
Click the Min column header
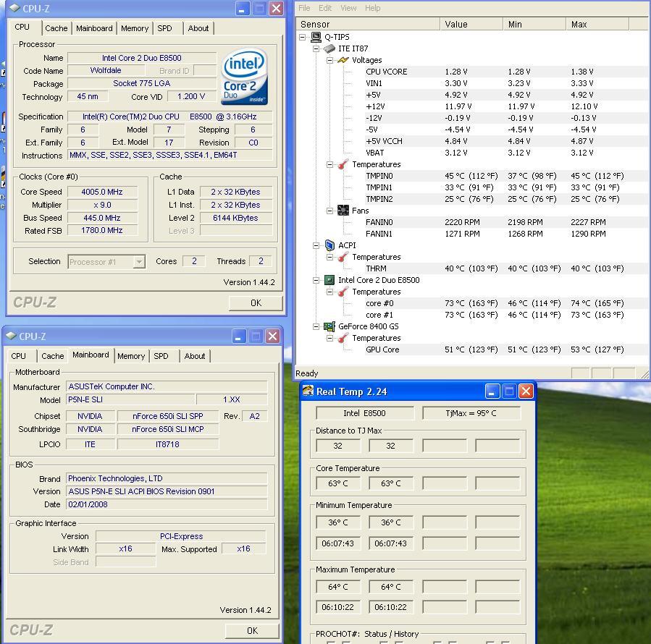(534, 24)
